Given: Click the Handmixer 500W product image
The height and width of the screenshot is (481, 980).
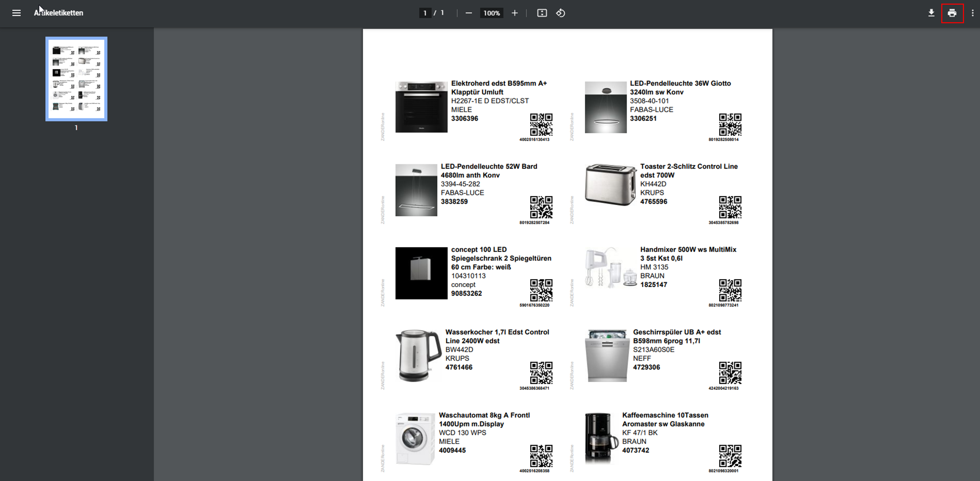Looking at the screenshot, I should click(610, 268).
